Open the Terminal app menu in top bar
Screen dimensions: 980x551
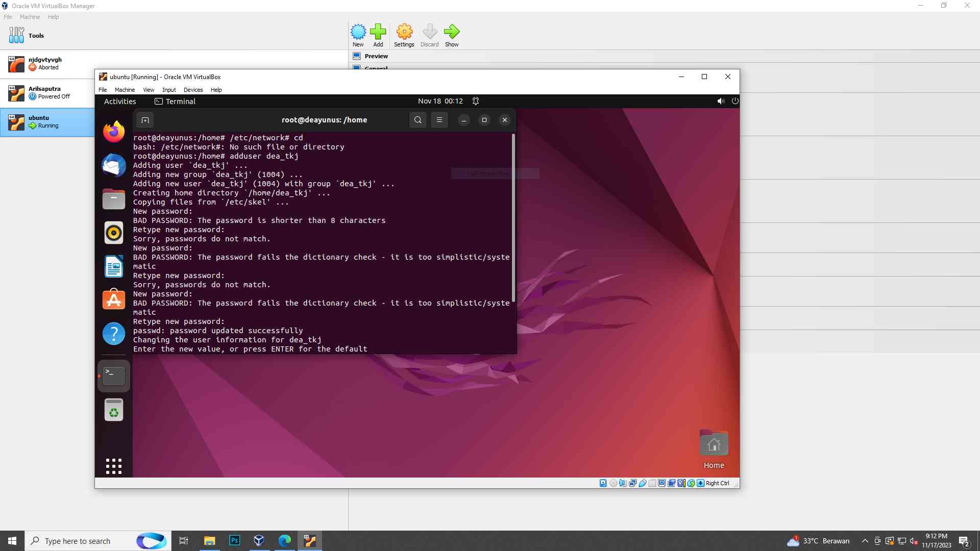point(175,101)
